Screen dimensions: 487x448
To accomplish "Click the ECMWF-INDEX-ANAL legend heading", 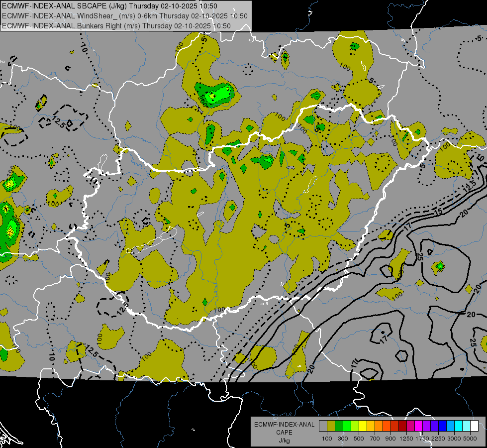I will pyautogui.click(x=284, y=425).
